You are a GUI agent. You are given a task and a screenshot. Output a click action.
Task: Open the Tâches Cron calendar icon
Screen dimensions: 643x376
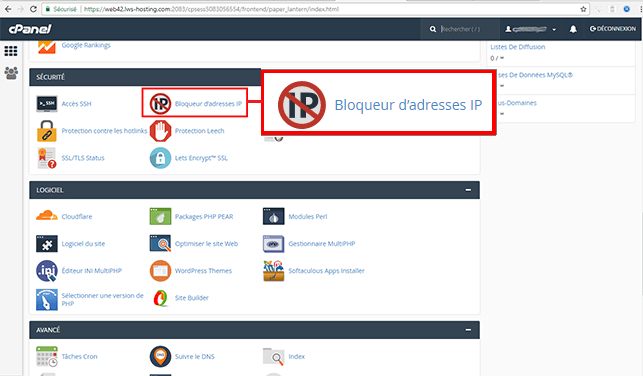(46, 356)
